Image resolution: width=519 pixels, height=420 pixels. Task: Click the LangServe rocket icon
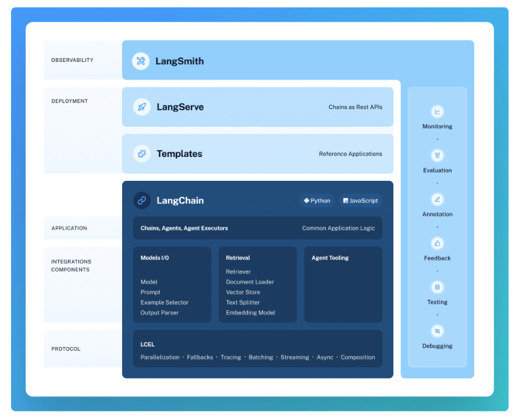coord(142,107)
